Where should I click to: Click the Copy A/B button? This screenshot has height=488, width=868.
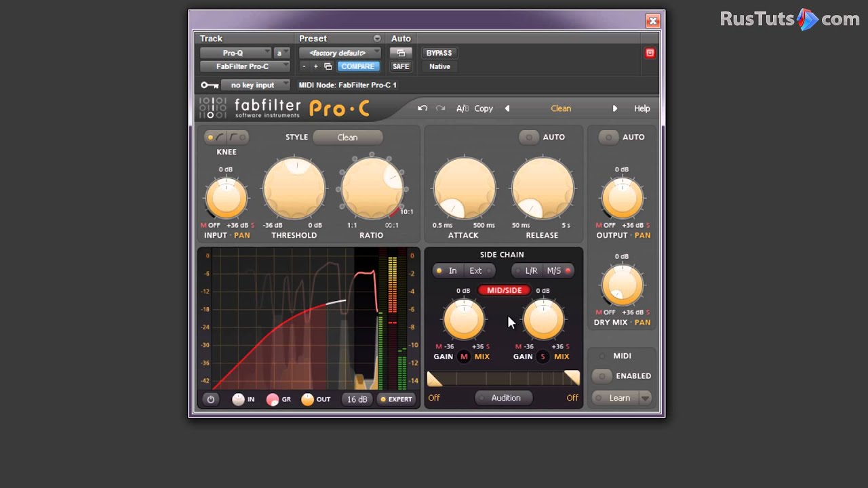tap(484, 108)
